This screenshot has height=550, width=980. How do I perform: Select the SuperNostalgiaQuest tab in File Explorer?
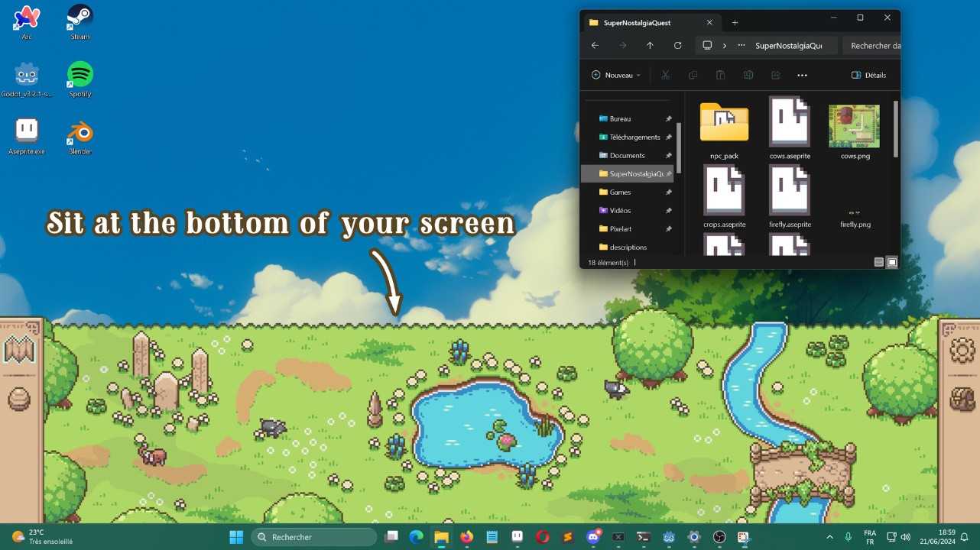tap(647, 23)
